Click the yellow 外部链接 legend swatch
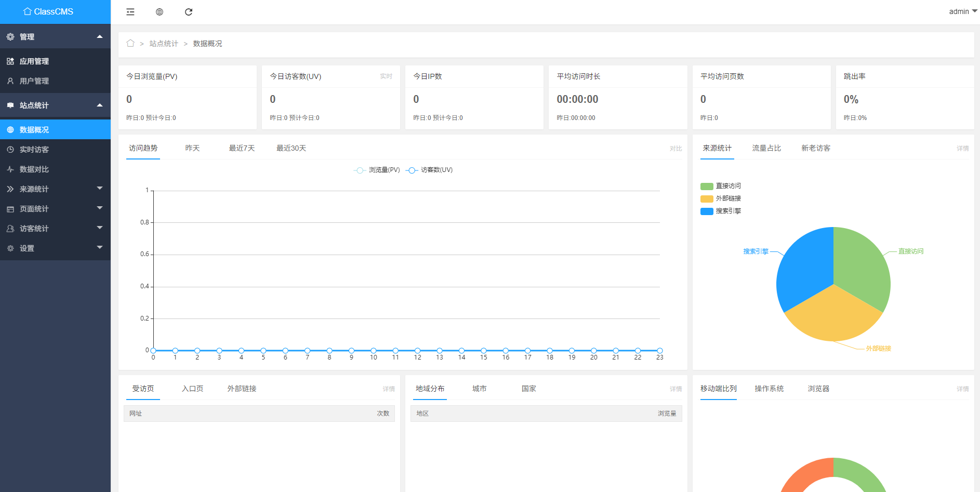The width and height of the screenshot is (980, 492). coord(707,198)
